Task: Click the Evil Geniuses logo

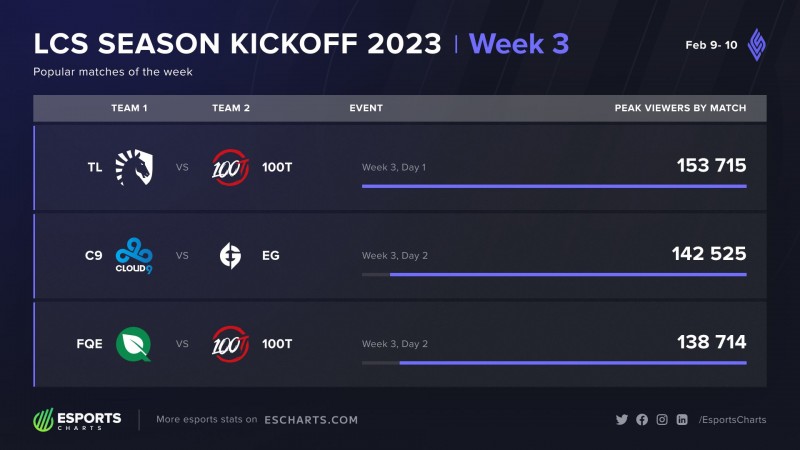Action: click(230, 256)
